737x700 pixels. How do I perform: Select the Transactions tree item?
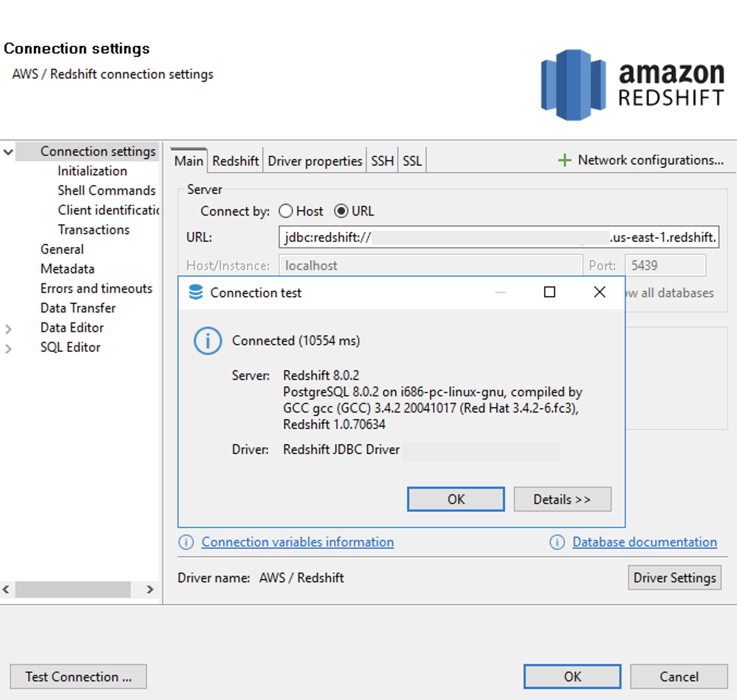tap(94, 230)
